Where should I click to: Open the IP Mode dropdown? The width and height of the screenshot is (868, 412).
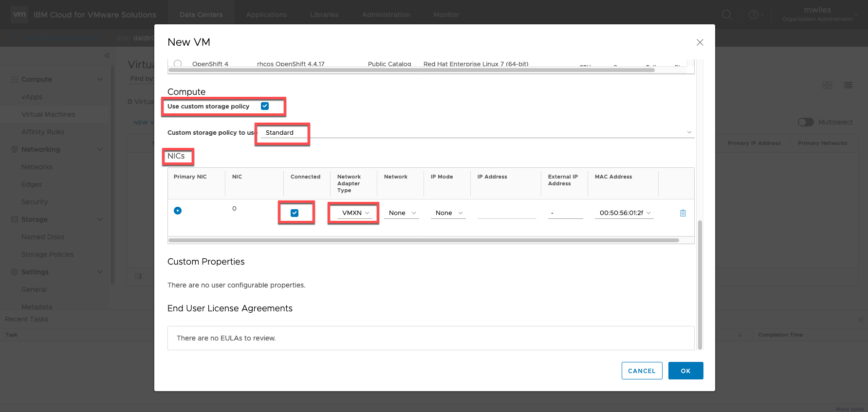(448, 213)
